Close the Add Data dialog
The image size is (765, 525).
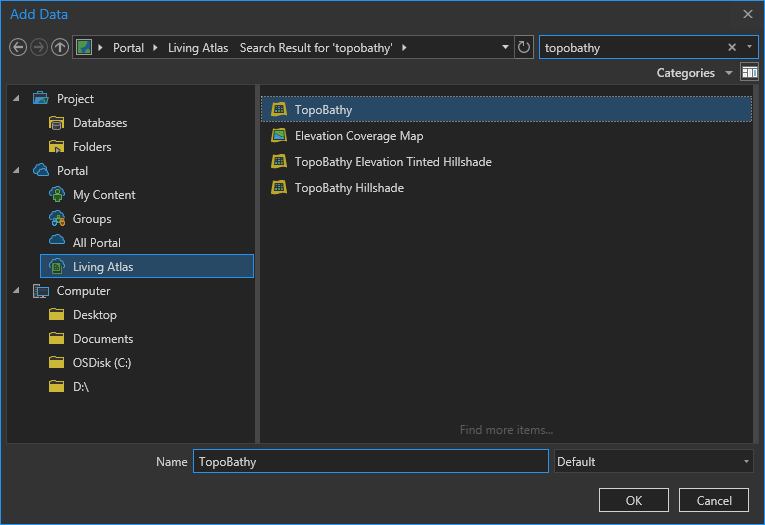[747, 14]
